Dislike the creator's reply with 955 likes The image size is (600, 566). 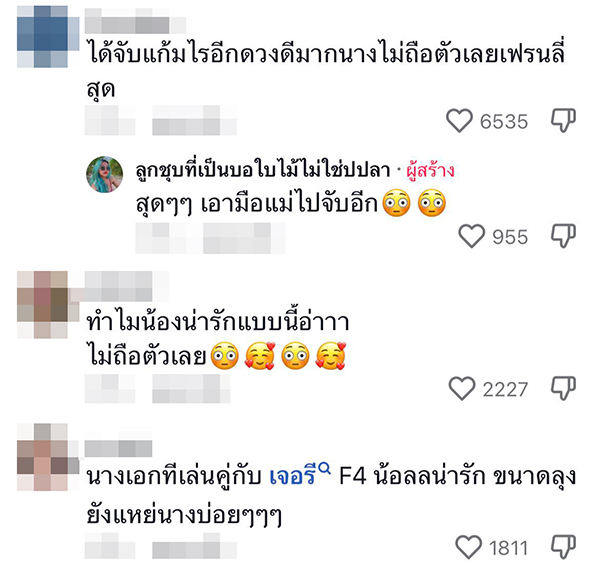pyautogui.click(x=563, y=236)
